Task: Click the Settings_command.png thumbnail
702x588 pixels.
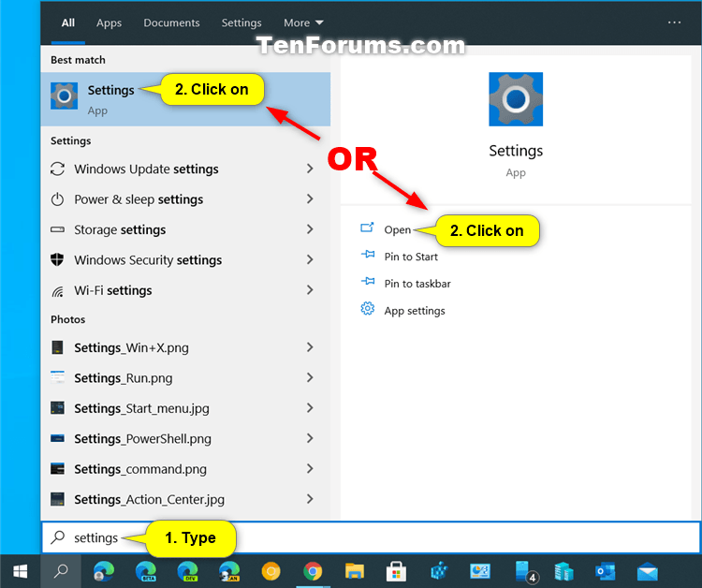Action: click(57, 469)
